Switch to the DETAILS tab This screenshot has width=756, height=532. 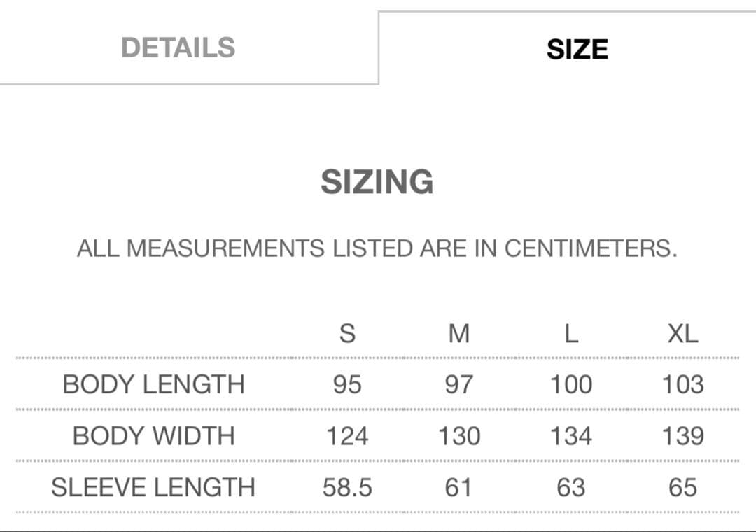tap(178, 48)
